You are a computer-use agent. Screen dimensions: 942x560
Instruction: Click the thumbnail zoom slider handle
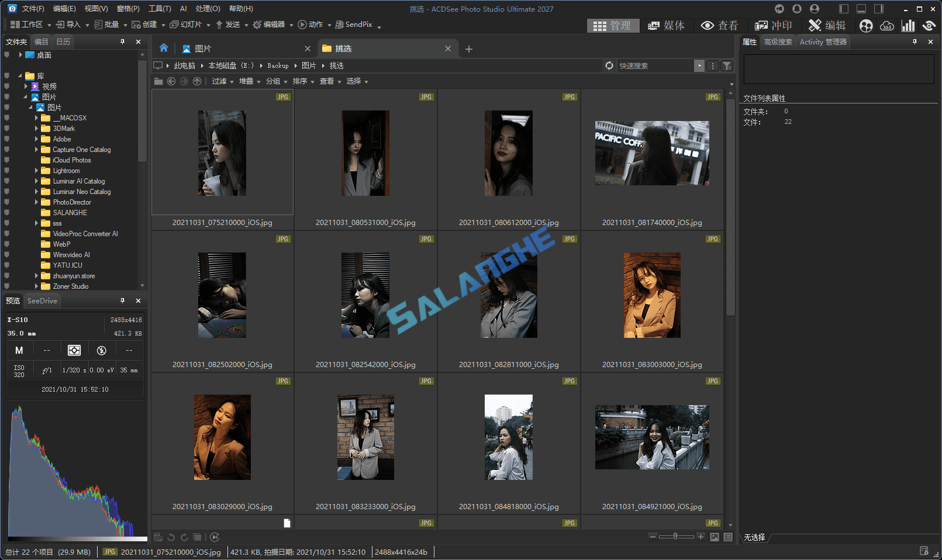coord(675,537)
